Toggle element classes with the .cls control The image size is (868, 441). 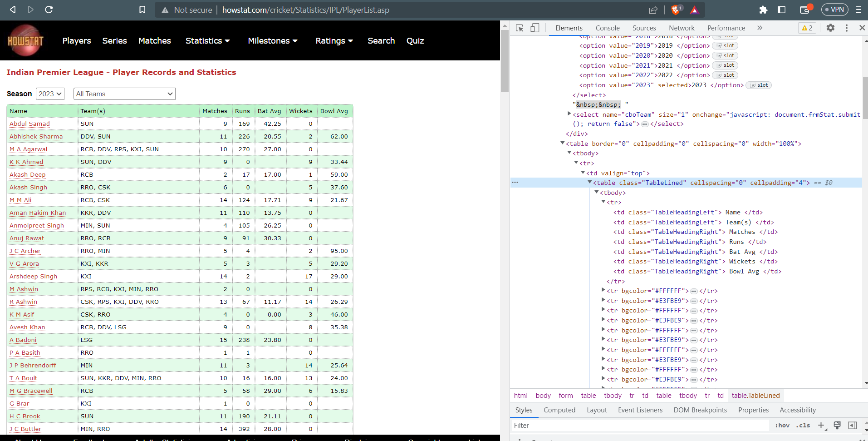coord(803,426)
